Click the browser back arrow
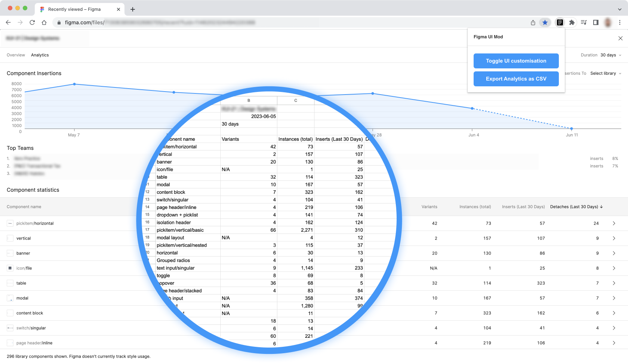Viewport: 628px width, 364px height. click(8, 22)
